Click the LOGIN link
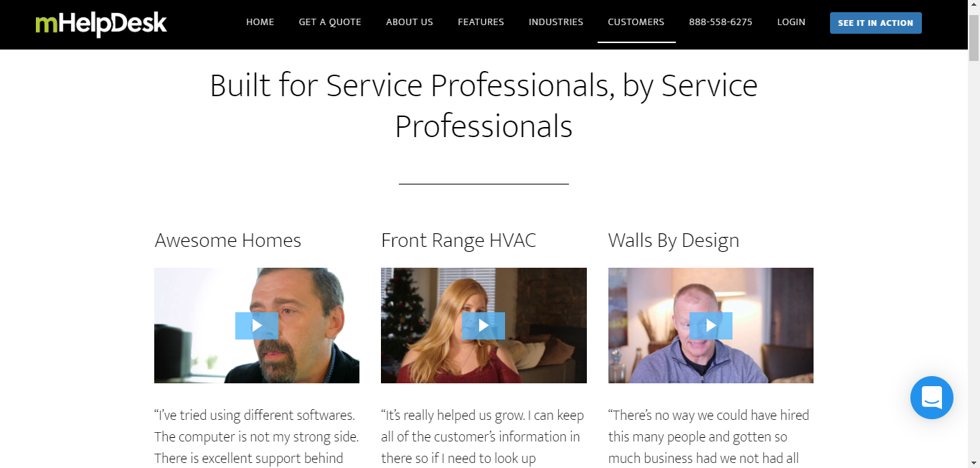Viewport: 980px width, 468px height. click(791, 22)
